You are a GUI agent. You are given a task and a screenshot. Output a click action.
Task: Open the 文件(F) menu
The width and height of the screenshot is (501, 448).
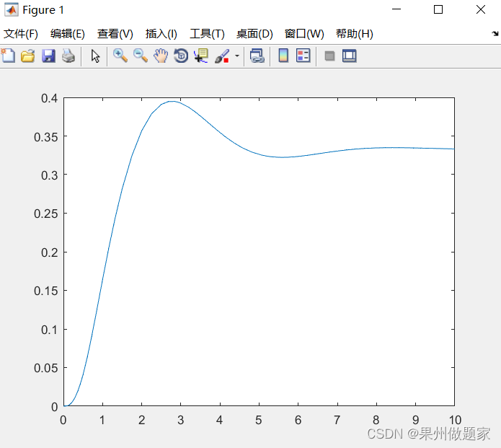click(21, 34)
